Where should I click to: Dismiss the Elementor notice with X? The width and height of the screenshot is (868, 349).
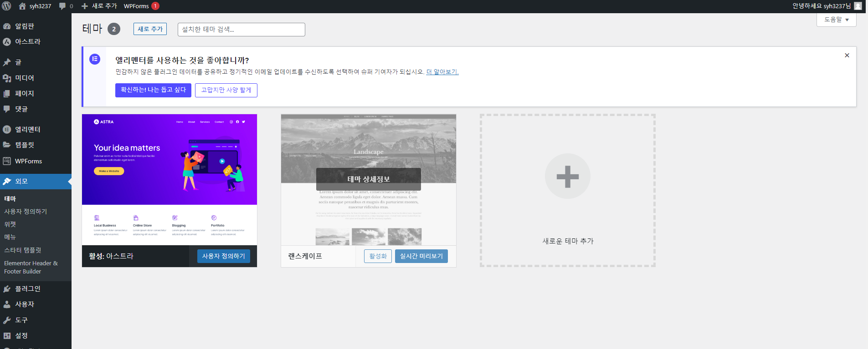pos(847,56)
